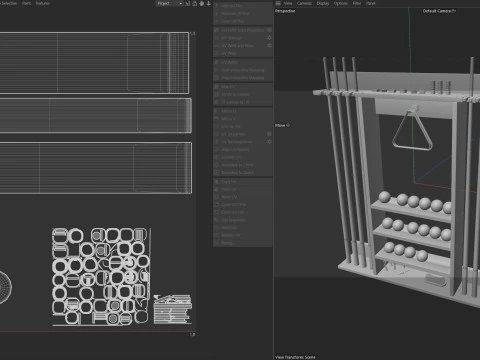The width and height of the screenshot is (480, 360).
Task: Open settings gear beside UV Straighten
Action: coord(269,134)
